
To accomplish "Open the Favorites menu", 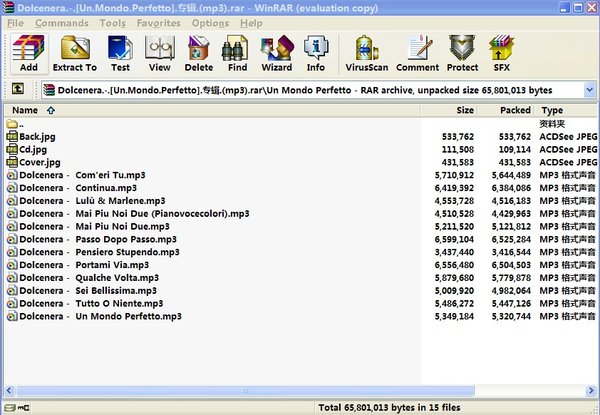I will click(158, 23).
